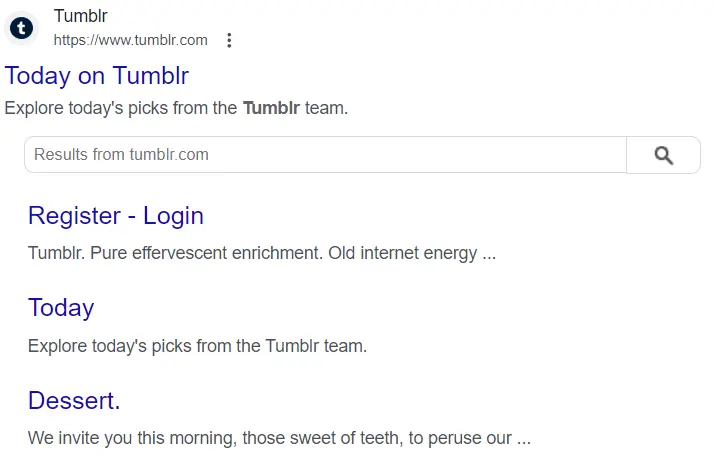The image size is (714, 459).
Task: Click the sweet of teeth snippet text
Action: pyautogui.click(x=279, y=438)
